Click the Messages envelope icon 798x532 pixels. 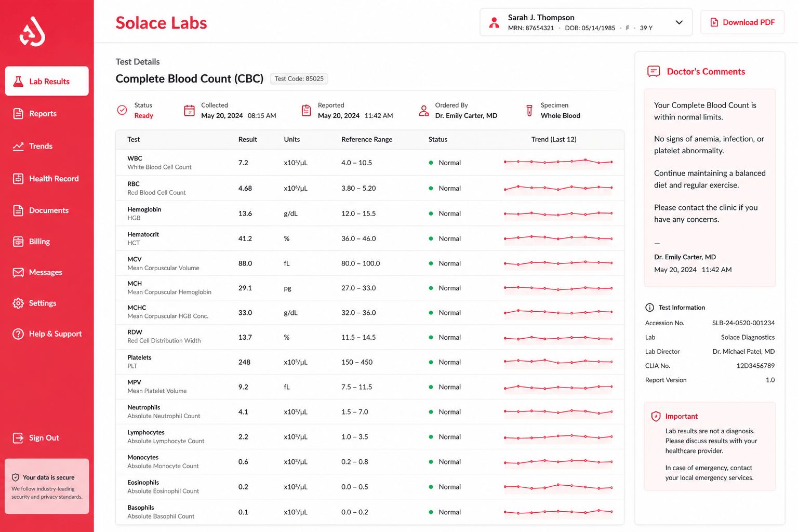18,272
